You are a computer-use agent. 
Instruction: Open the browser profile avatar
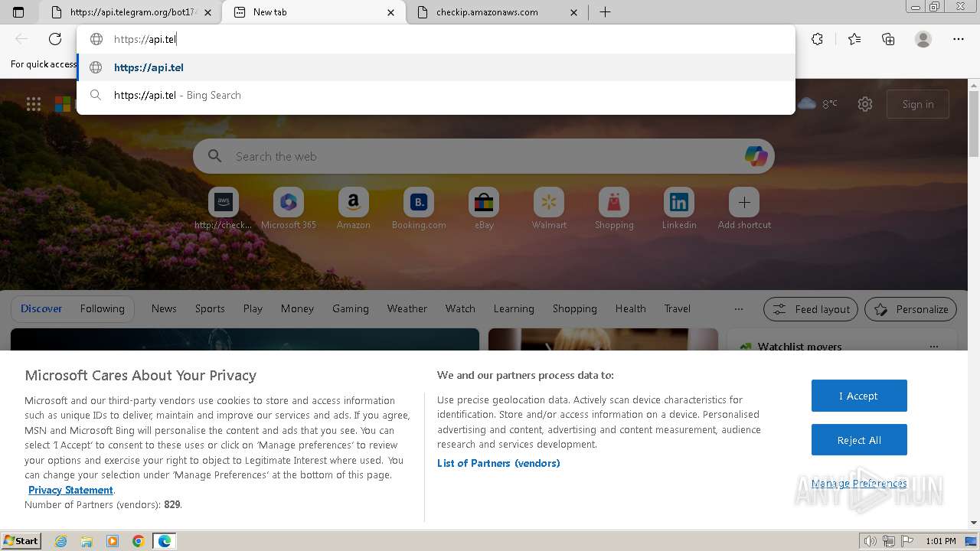pos(923,39)
